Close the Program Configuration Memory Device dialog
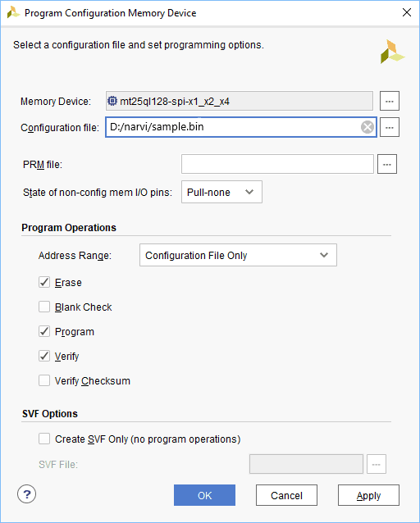 [407, 12]
